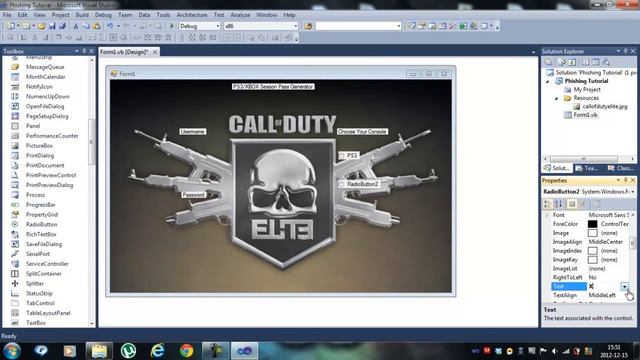Open the Project menu
This screenshot has height=360, width=640.
coord(60,15)
